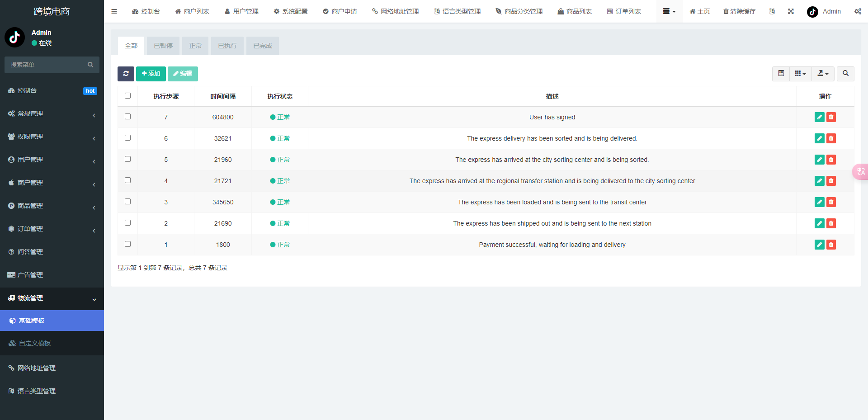868x420 pixels.
Task: Switch to the 已暂停 filter tab
Action: click(x=163, y=46)
